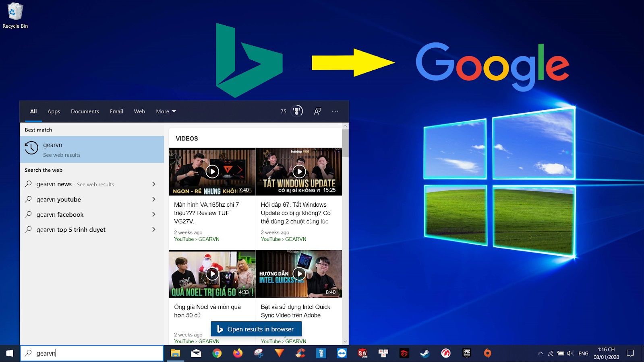Image resolution: width=644 pixels, height=362 pixels.
Task: Launch SolidWorks 2016 from taskbar
Action: 363,353
